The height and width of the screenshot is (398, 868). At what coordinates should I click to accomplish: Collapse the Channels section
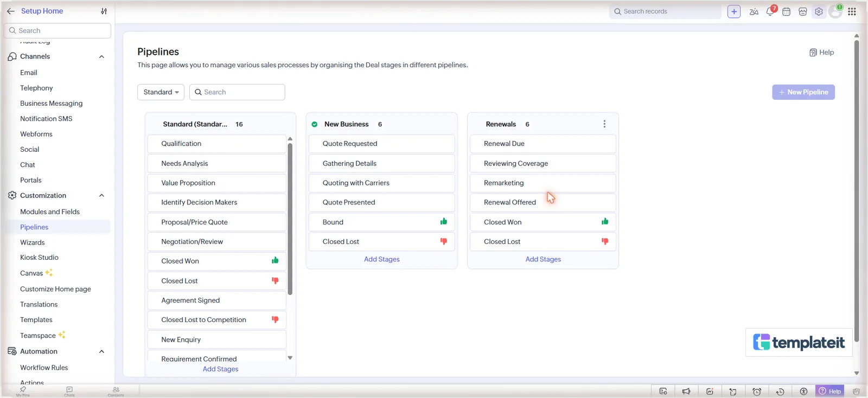click(x=101, y=56)
